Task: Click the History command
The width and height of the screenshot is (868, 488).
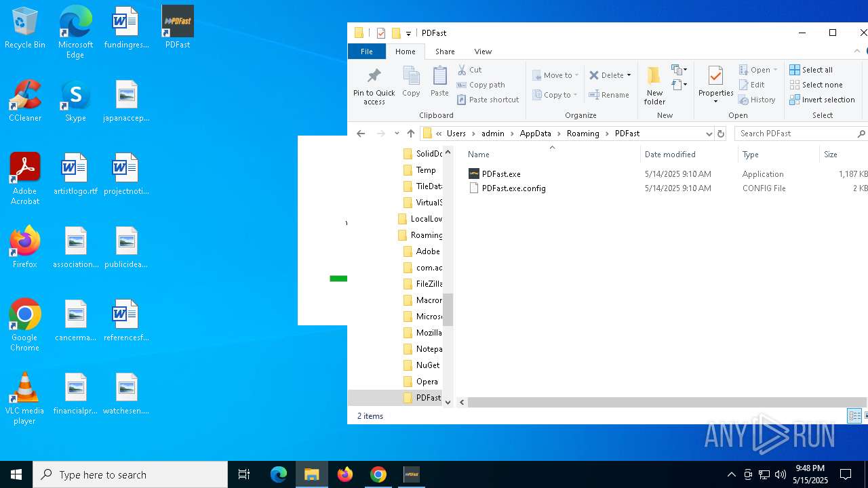Action: 757,100
